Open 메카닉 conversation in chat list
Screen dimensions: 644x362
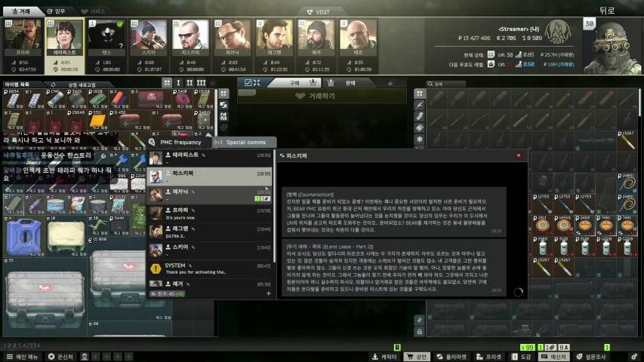[x=211, y=195]
